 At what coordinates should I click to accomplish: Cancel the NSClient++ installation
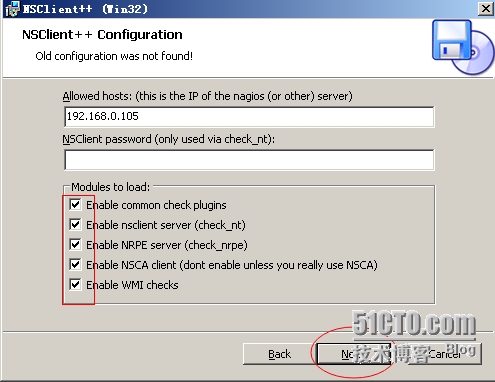coord(445,354)
